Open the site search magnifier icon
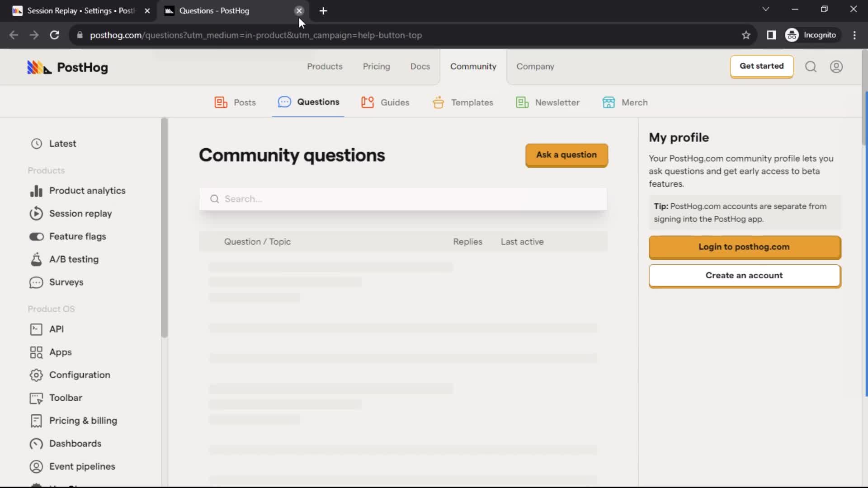 811,67
